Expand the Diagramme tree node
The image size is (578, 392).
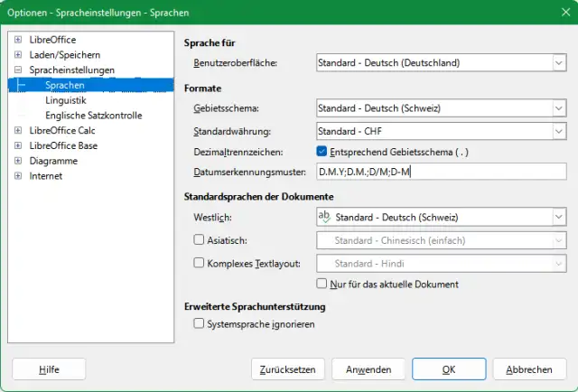pos(18,161)
